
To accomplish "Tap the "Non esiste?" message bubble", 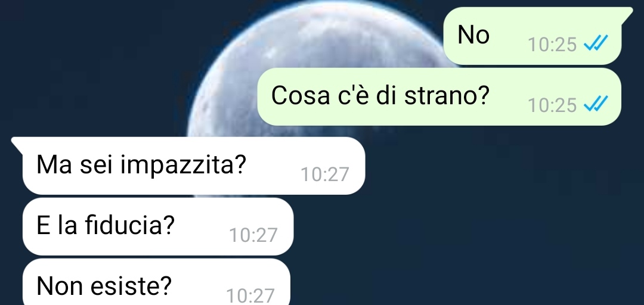I will [x=156, y=283].
